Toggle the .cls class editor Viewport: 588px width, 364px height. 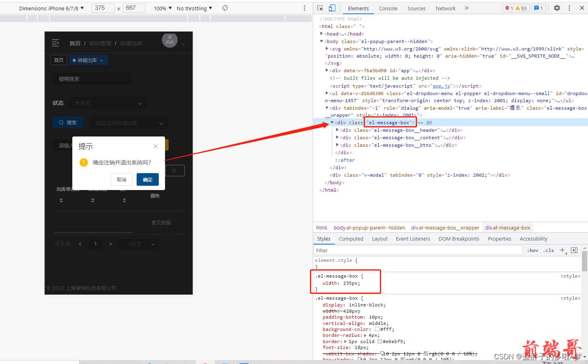[x=549, y=250]
